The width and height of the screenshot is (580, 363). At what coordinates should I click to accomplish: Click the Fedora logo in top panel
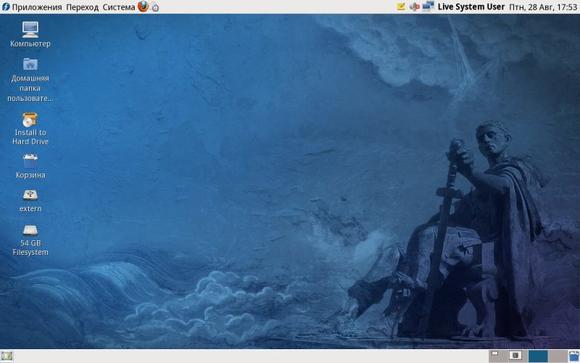[x=6, y=7]
